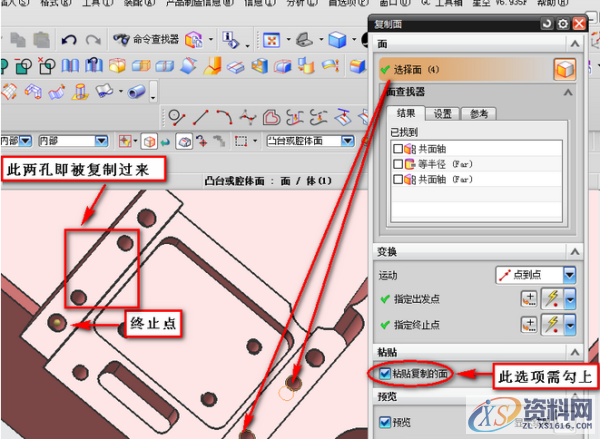The width and height of the screenshot is (600, 439).
Task: Click the Redo arrow icon
Action: click(93, 40)
